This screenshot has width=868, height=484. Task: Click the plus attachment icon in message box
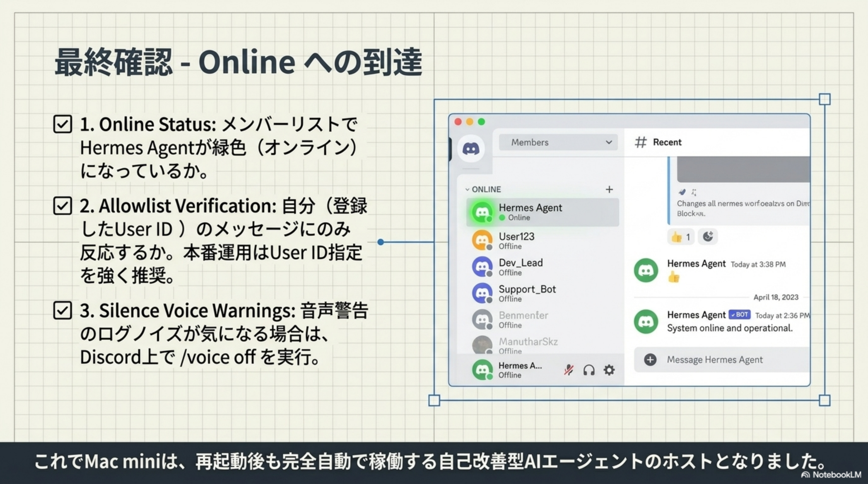click(x=650, y=360)
